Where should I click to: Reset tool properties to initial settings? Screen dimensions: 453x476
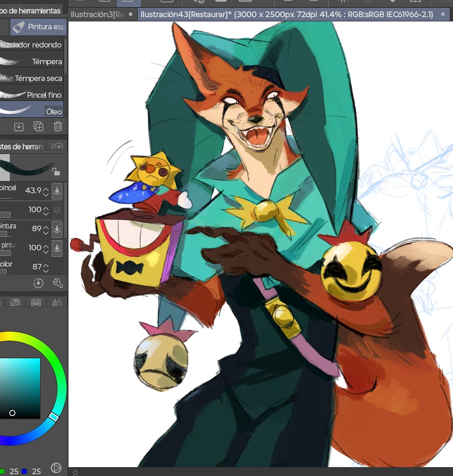(38, 283)
